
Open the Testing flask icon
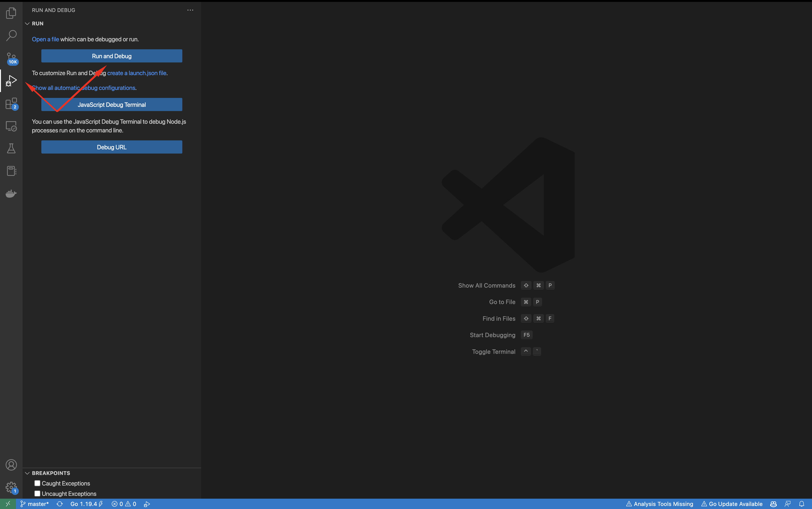click(x=11, y=148)
